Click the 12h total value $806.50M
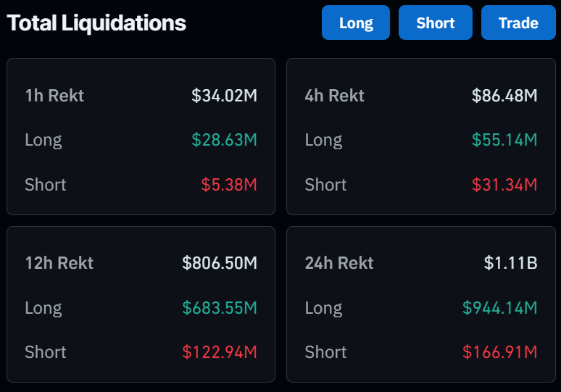This screenshot has width=561, height=392. (x=220, y=263)
